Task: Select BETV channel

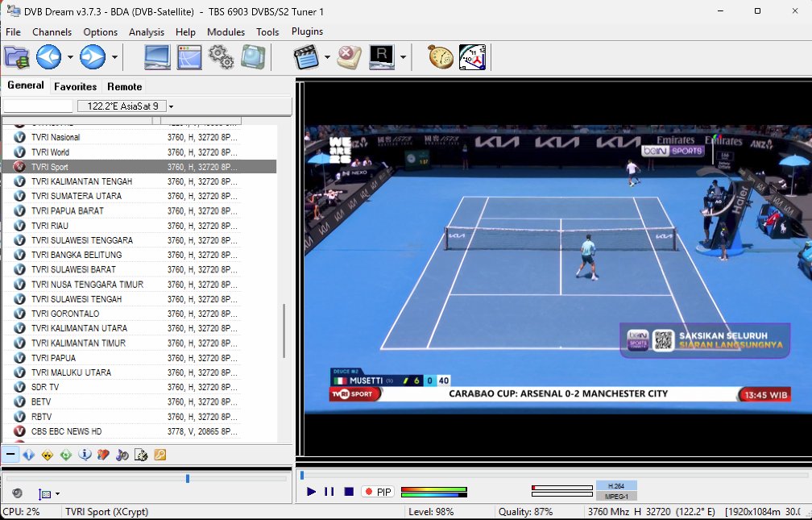Action: (x=139, y=401)
